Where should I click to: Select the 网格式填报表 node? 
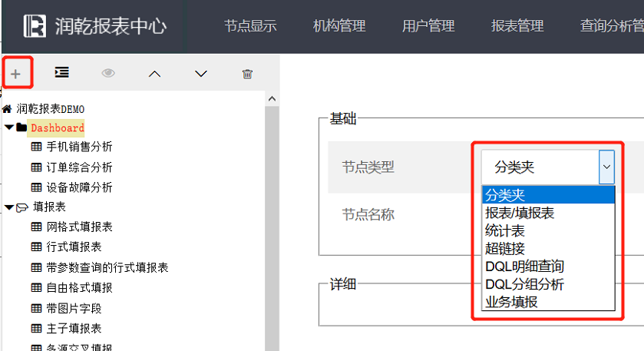point(79,227)
